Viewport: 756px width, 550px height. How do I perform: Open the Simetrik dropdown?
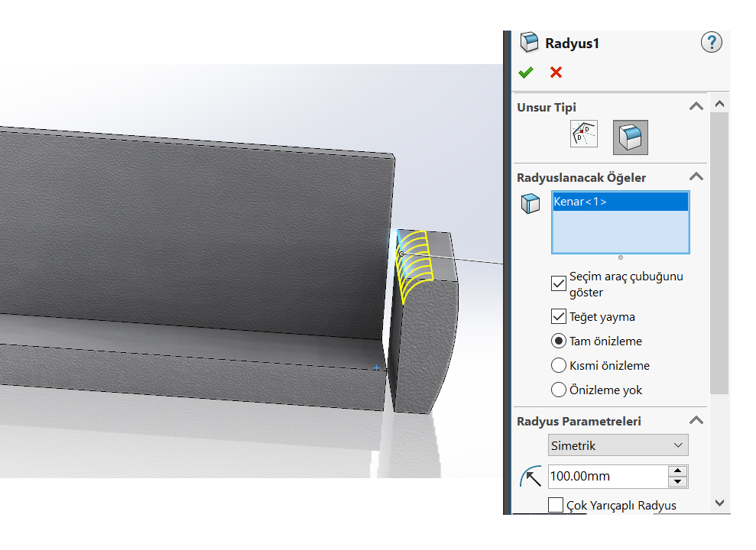pos(618,445)
